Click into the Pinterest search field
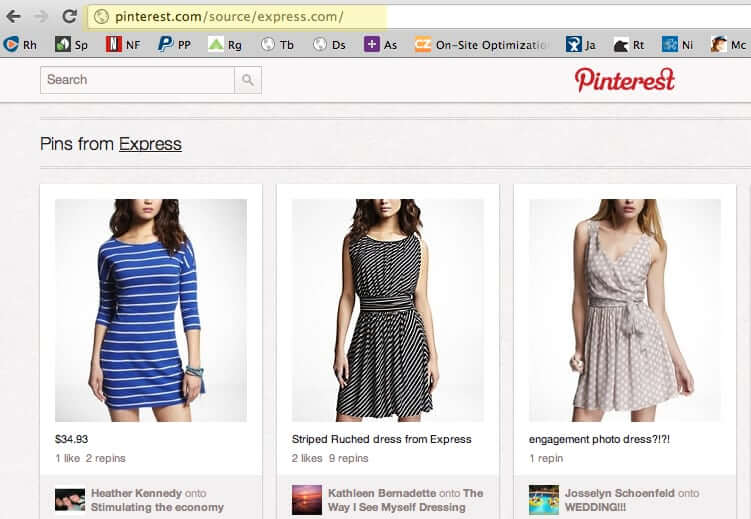The height and width of the screenshot is (519, 751). (x=137, y=80)
